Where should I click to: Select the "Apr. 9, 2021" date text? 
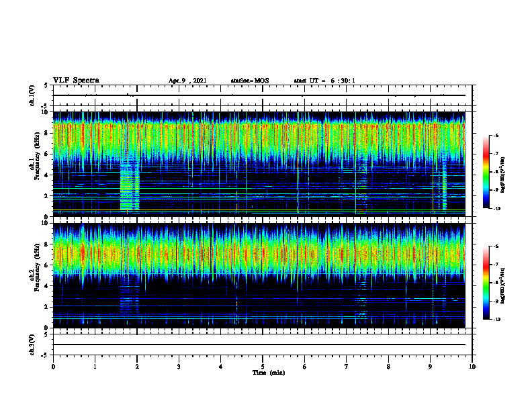coord(187,81)
